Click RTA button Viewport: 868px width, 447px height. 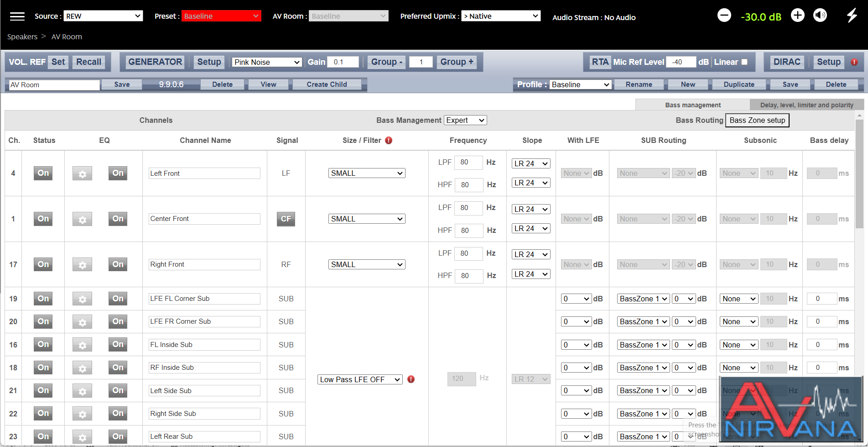point(600,62)
